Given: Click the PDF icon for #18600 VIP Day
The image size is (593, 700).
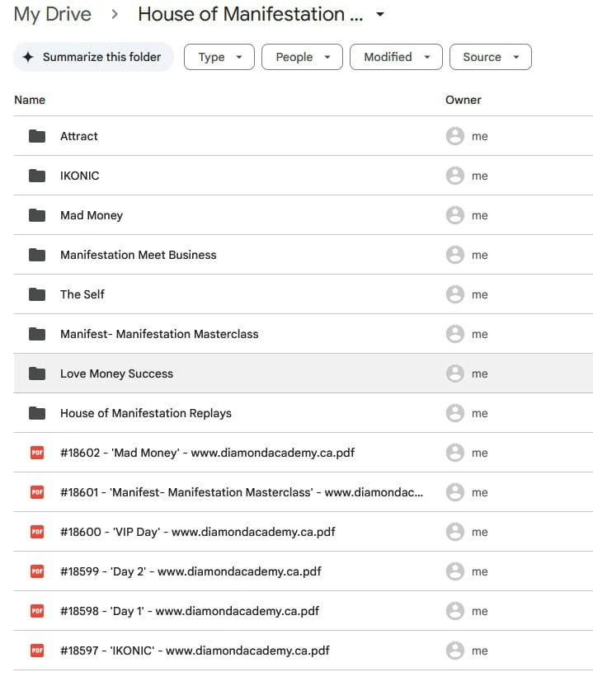Looking at the screenshot, I should point(37,532).
